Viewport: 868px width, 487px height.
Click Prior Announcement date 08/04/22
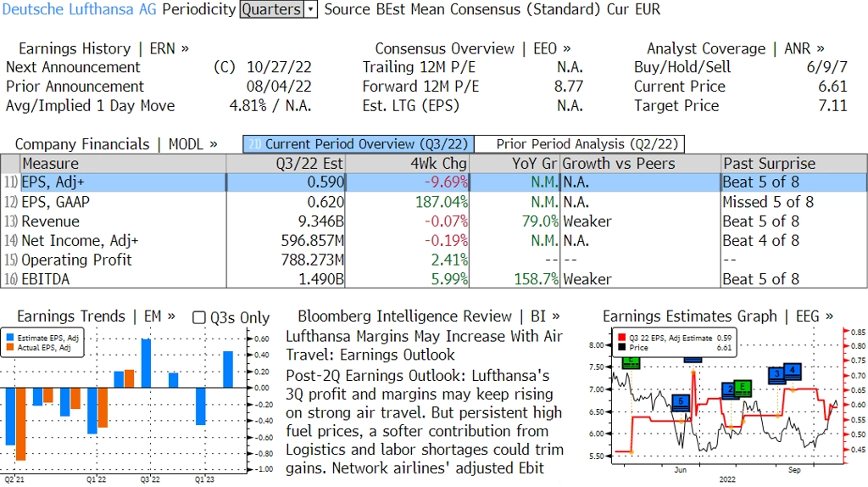pos(279,87)
